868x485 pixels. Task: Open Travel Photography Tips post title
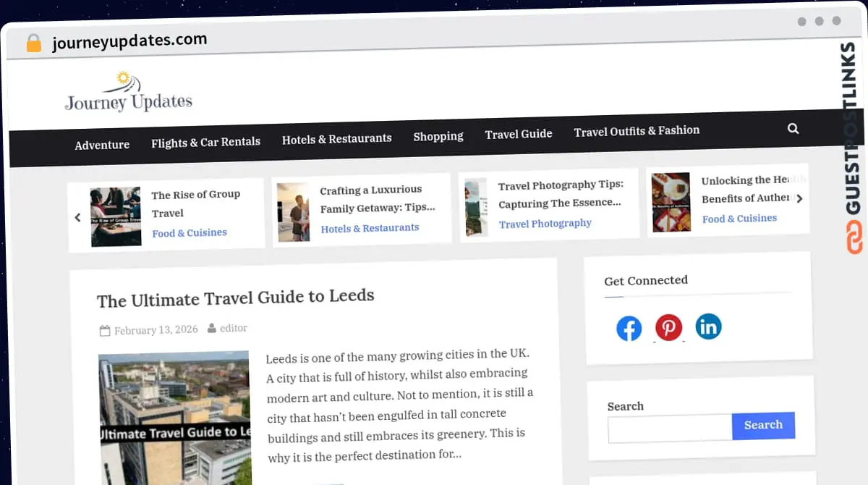click(x=561, y=194)
